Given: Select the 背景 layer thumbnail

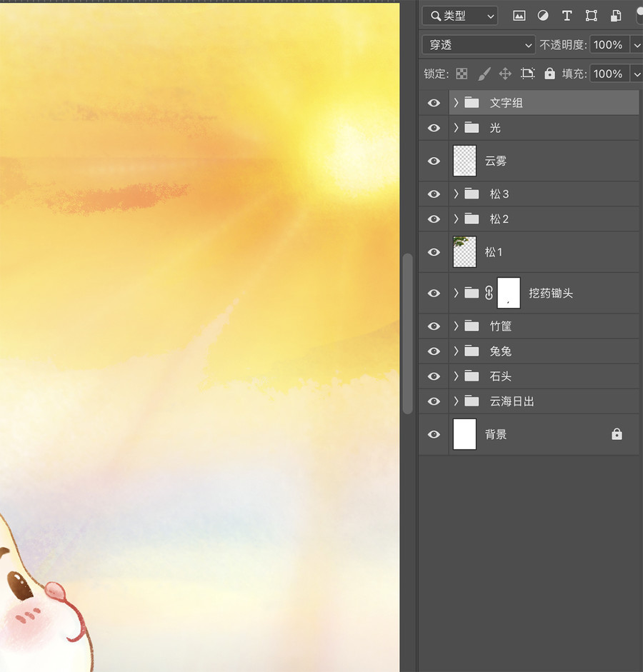Looking at the screenshot, I should 464,434.
